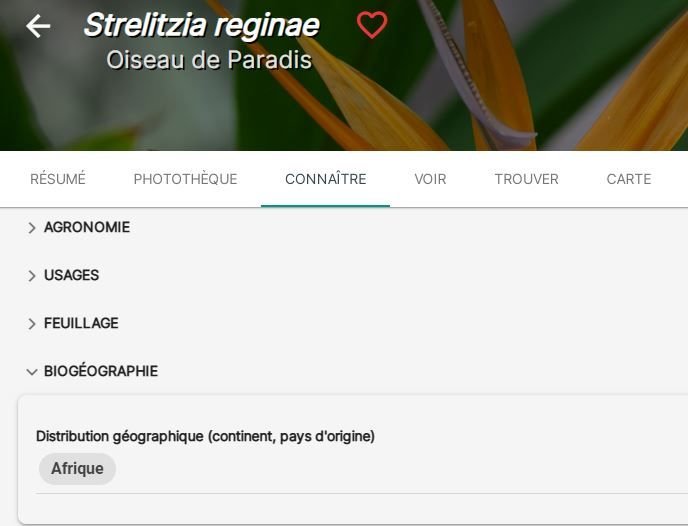
Task: Switch to the VOIR tab
Action: [430, 179]
